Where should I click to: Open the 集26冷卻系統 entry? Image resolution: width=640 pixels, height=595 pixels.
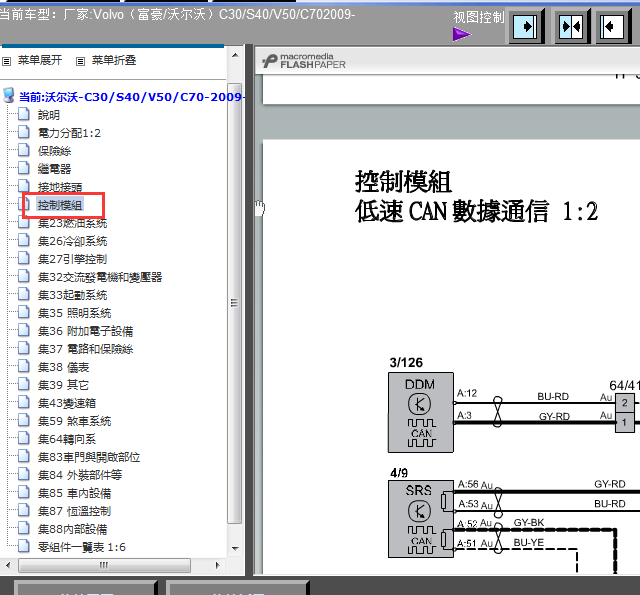coord(72,241)
